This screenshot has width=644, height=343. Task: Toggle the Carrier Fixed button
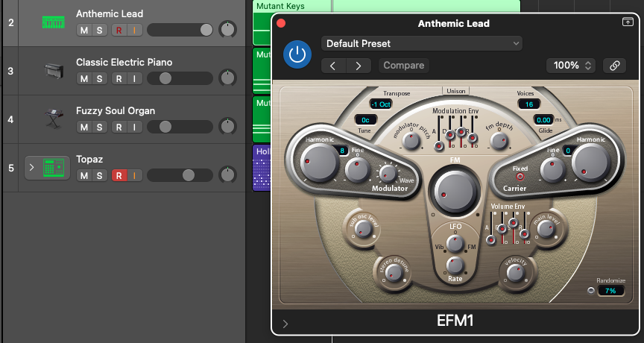520,177
